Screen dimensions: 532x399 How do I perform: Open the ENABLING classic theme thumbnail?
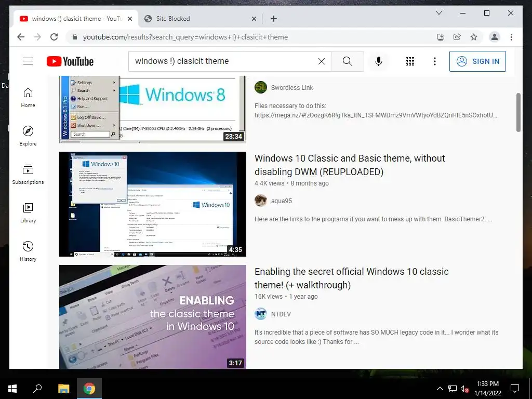(152, 317)
